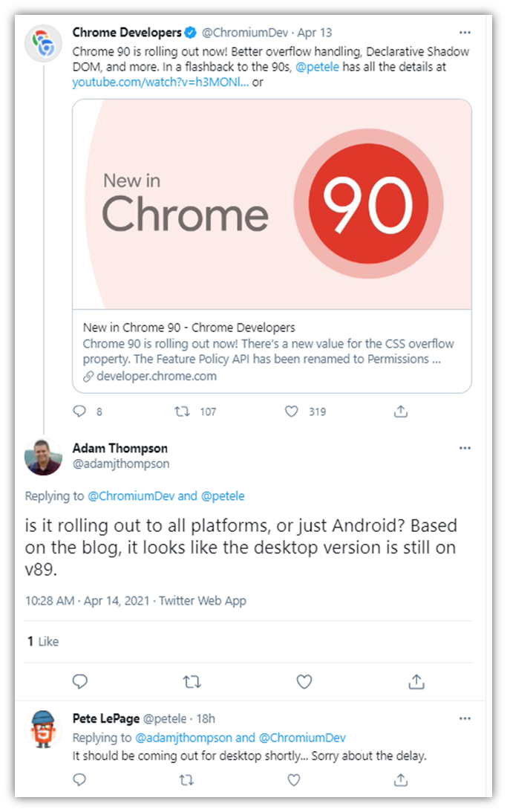Click the verified badge next to Chrome Developers
This screenshot has width=507, height=812.
[189, 32]
